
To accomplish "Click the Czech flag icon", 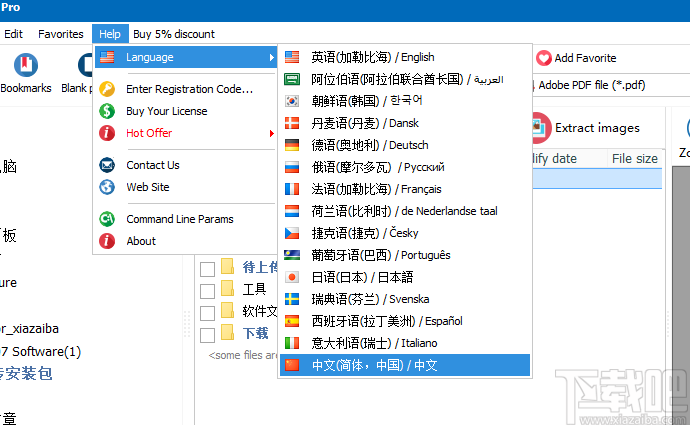I will tap(292, 233).
